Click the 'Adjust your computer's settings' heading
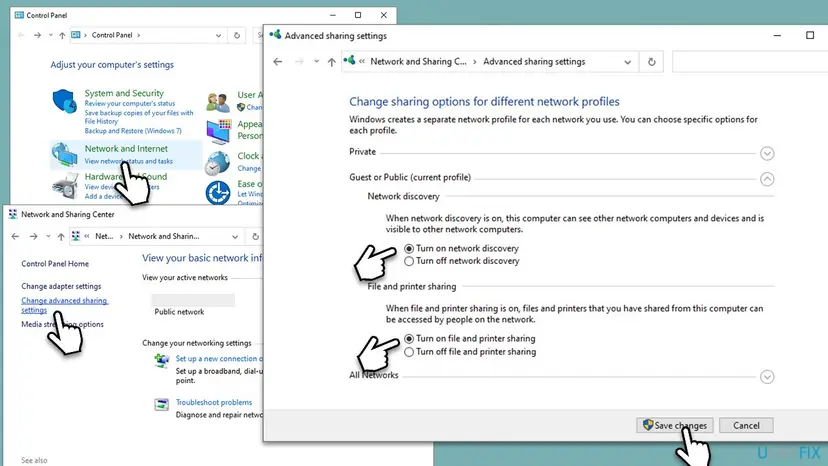This screenshot has width=828, height=466. click(x=112, y=64)
